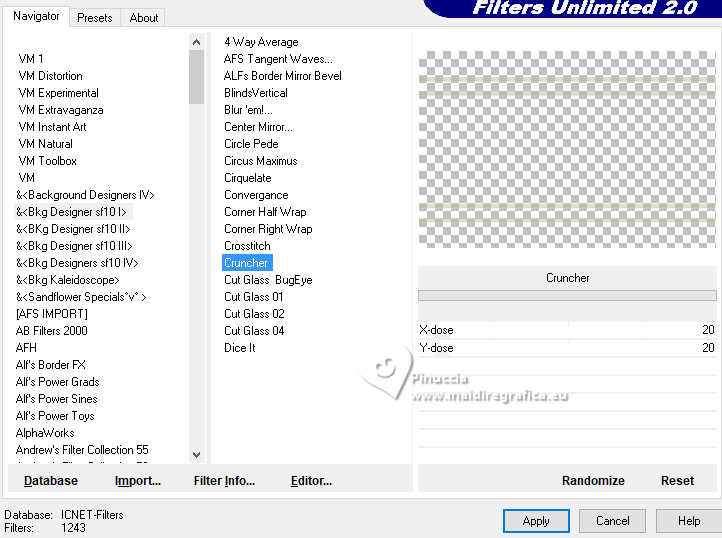Open the Database button
This screenshot has height=538, width=722.
(x=51, y=481)
